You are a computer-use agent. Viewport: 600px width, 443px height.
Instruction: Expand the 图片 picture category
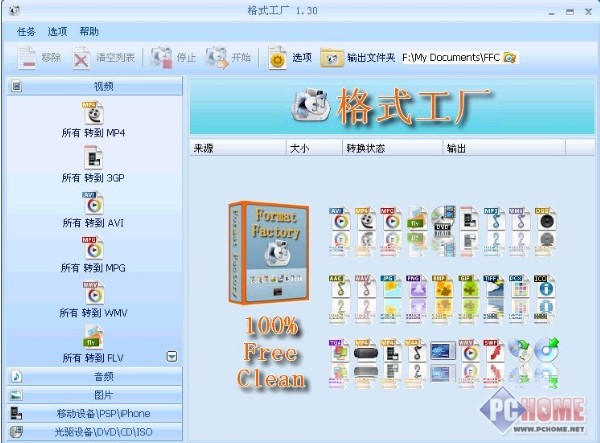click(x=95, y=395)
